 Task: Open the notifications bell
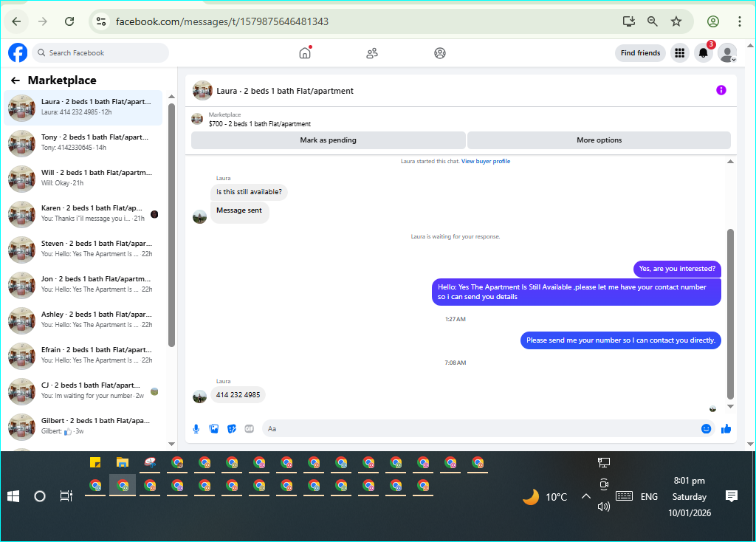pyautogui.click(x=704, y=53)
